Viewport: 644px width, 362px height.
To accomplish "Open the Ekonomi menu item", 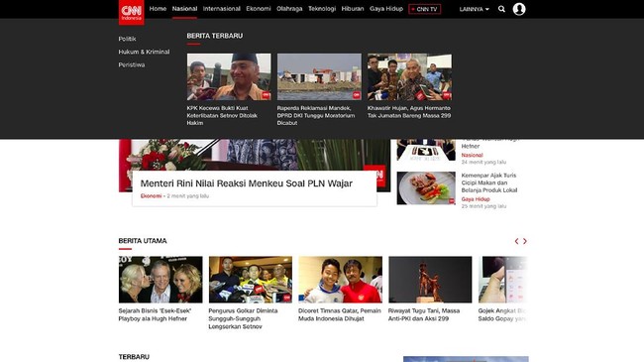I will [x=259, y=9].
